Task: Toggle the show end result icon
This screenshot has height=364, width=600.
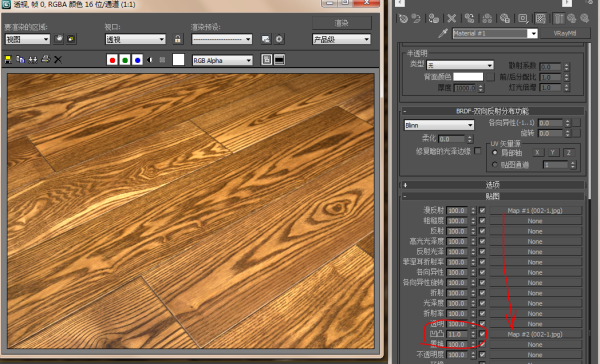Action: click(559, 18)
